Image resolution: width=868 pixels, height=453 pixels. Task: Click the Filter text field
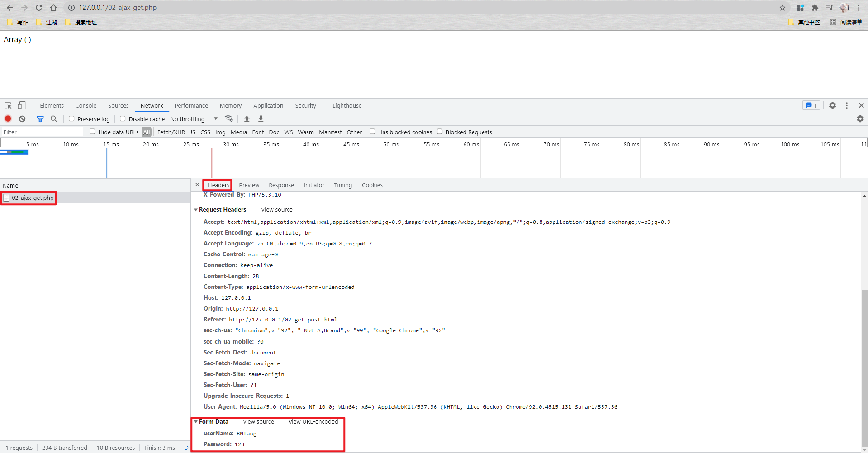coord(42,132)
